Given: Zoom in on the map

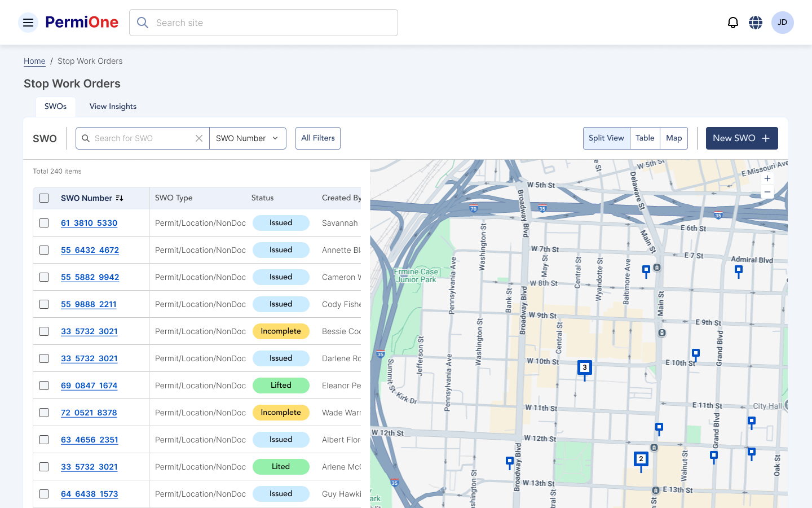Looking at the screenshot, I should 767,178.
